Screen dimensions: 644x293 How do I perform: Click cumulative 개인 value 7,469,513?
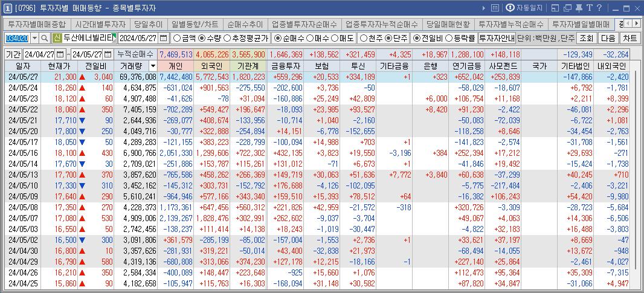175,54
